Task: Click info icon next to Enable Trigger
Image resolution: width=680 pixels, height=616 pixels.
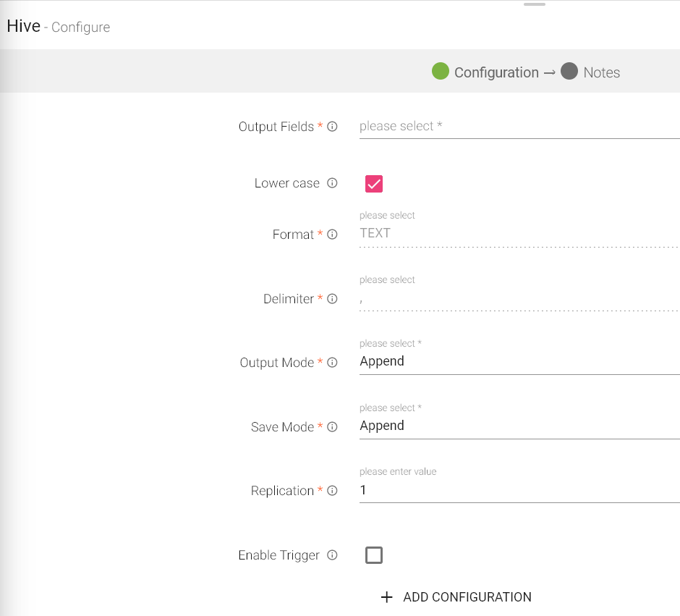Action: 332,555
